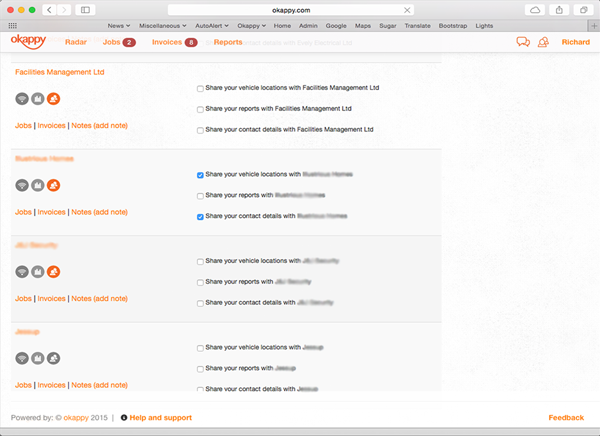Enable vehicle location sharing with Facilities Management Ltd
This screenshot has width=600, height=436.
point(200,89)
